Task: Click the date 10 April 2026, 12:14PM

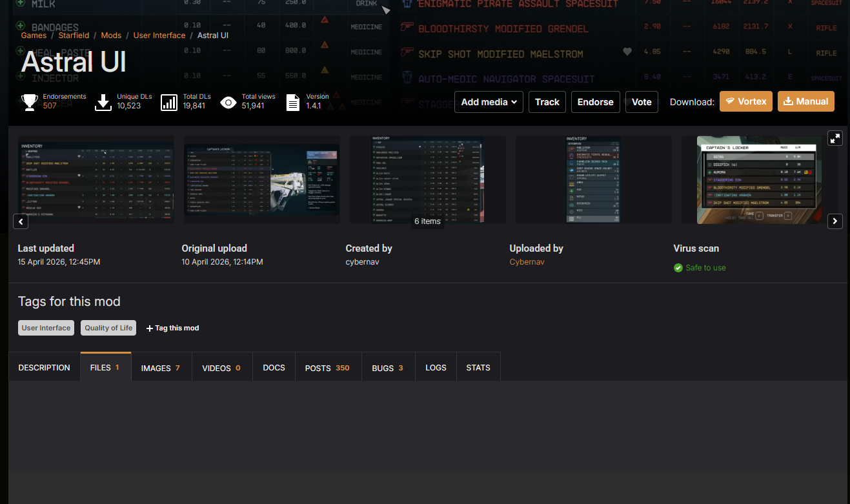Action: [x=222, y=262]
